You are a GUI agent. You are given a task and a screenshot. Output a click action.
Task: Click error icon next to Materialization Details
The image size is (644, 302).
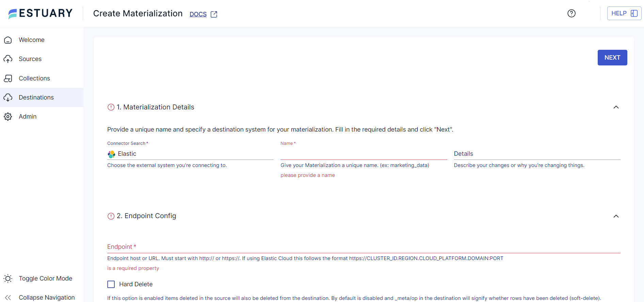point(111,107)
